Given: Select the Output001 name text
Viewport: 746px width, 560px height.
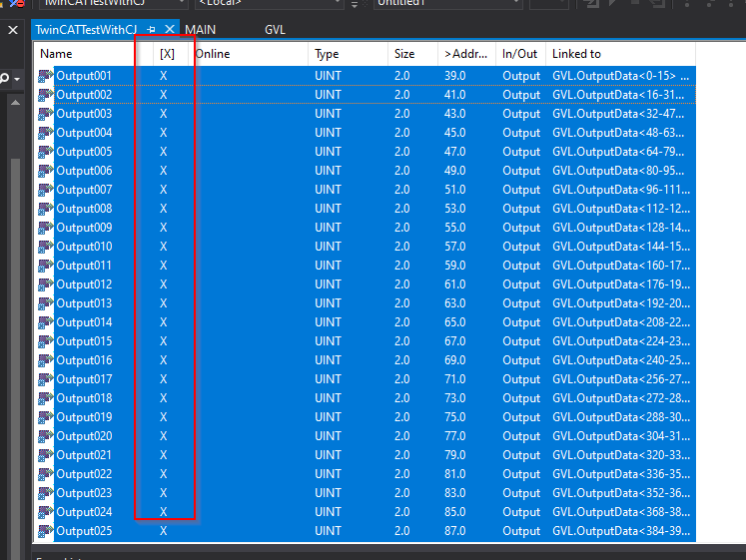Looking at the screenshot, I should tap(84, 76).
